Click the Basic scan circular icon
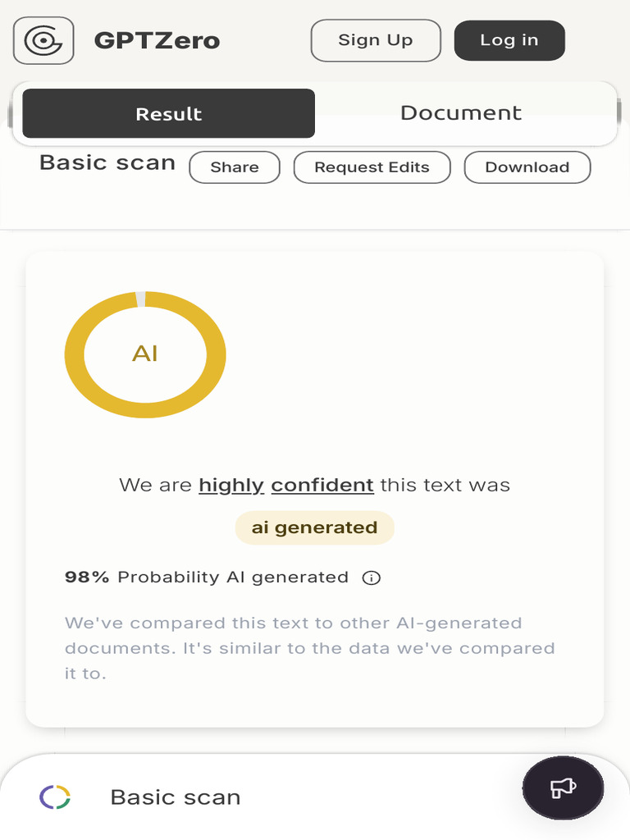The width and height of the screenshot is (630, 840). point(55,797)
